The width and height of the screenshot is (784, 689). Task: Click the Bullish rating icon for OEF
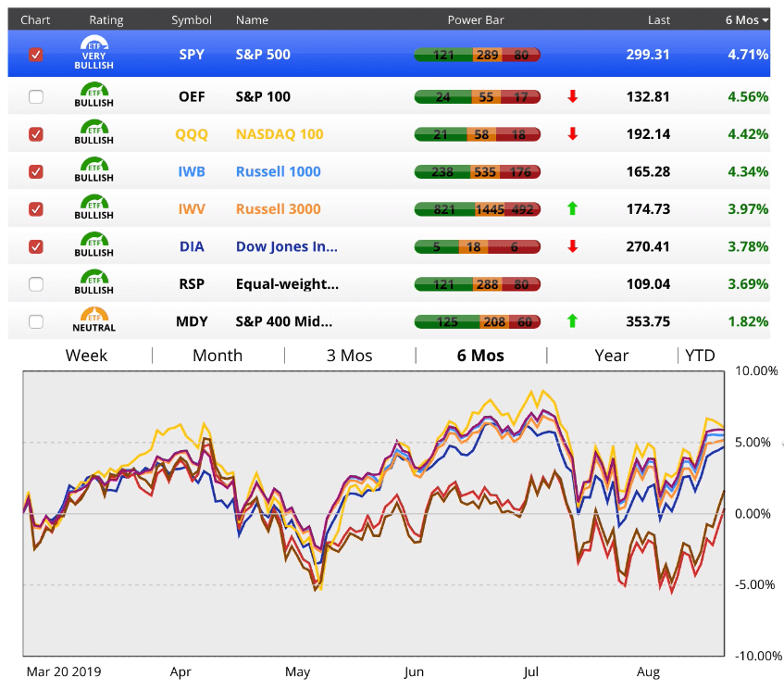click(x=94, y=94)
